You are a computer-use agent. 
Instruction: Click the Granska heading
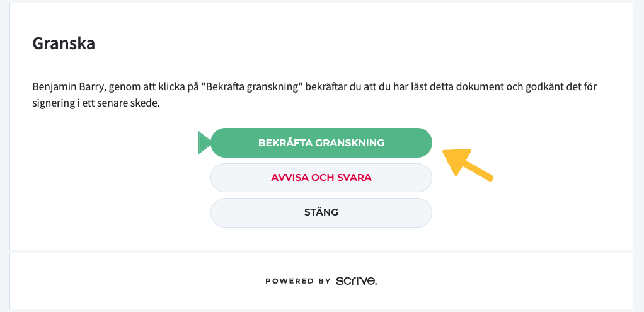click(x=64, y=44)
